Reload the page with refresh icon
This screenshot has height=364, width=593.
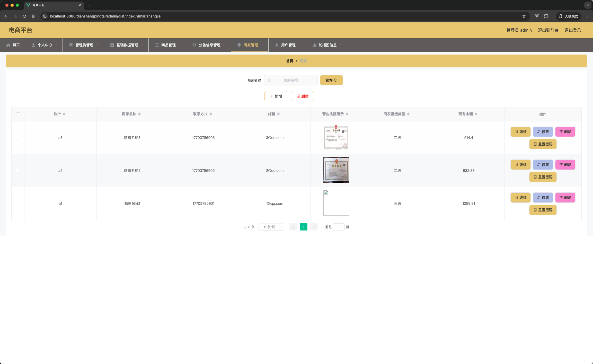pyautogui.click(x=24, y=16)
